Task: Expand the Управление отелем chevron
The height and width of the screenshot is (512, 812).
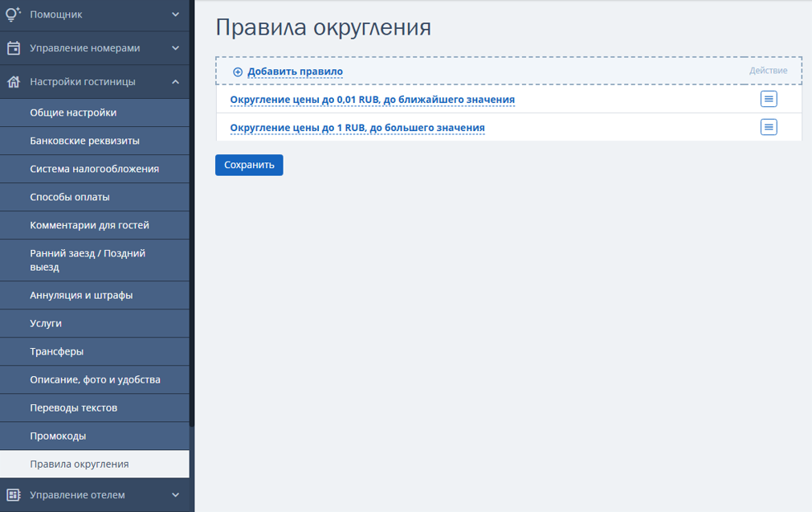Action: pyautogui.click(x=176, y=495)
